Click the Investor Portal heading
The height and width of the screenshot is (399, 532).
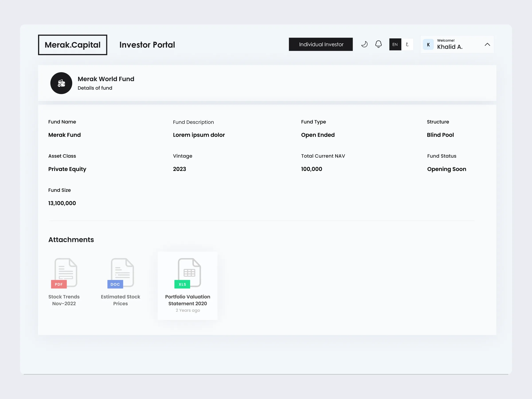pyautogui.click(x=147, y=45)
